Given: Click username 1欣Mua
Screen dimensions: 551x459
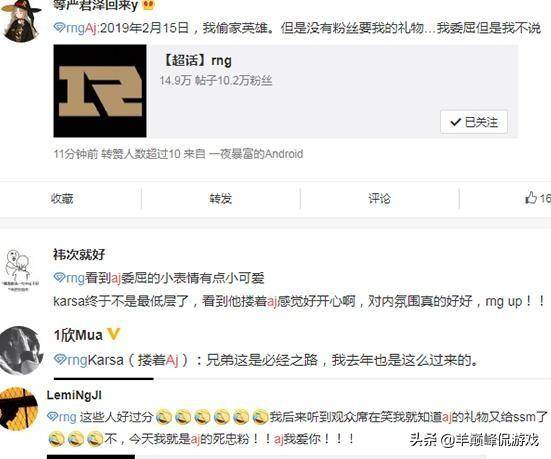Looking at the screenshot, I should 78,335.
